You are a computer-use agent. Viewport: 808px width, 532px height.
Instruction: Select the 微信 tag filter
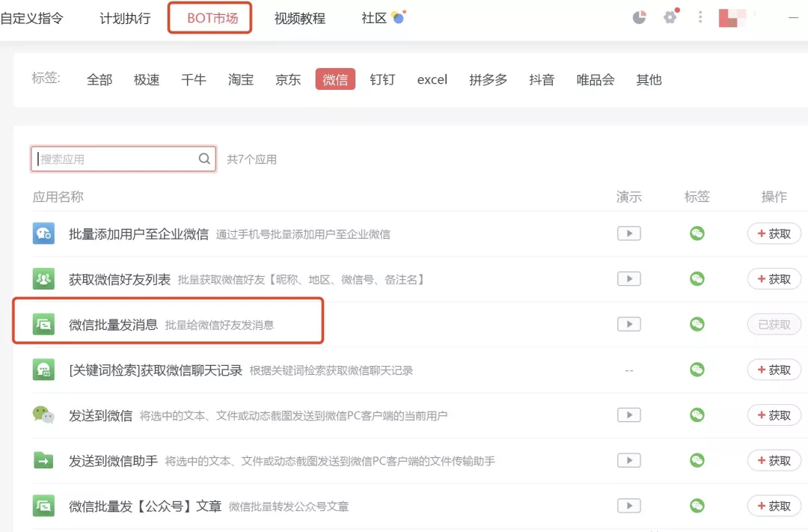click(x=335, y=79)
